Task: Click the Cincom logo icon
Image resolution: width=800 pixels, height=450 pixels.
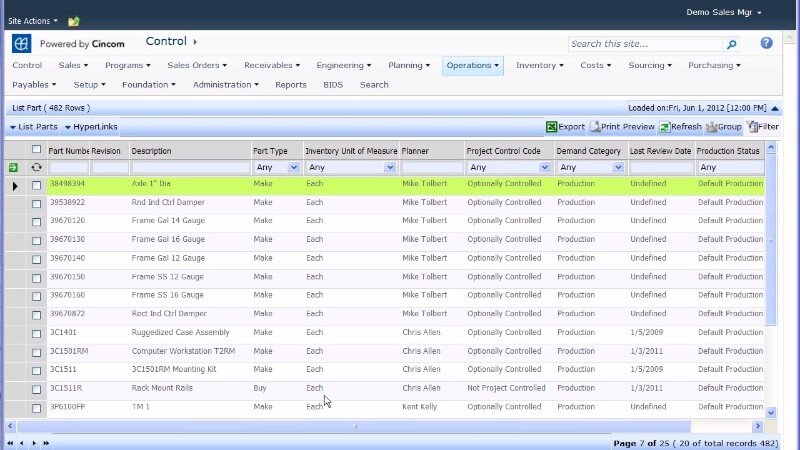Action: click(21, 44)
